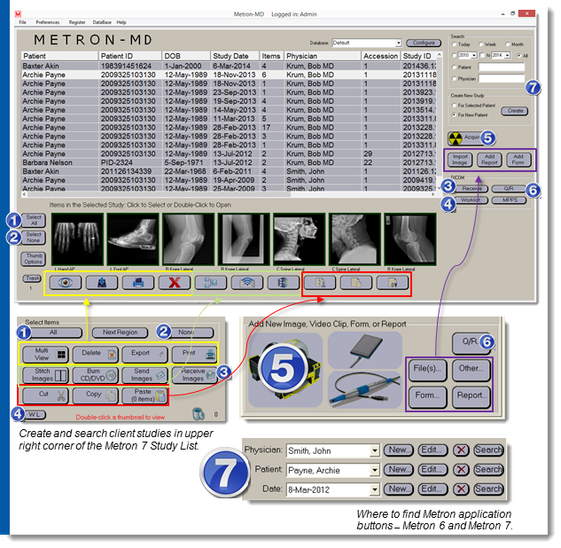Click the Search button in Physician row
The height and width of the screenshot is (548, 561).
pos(488,450)
